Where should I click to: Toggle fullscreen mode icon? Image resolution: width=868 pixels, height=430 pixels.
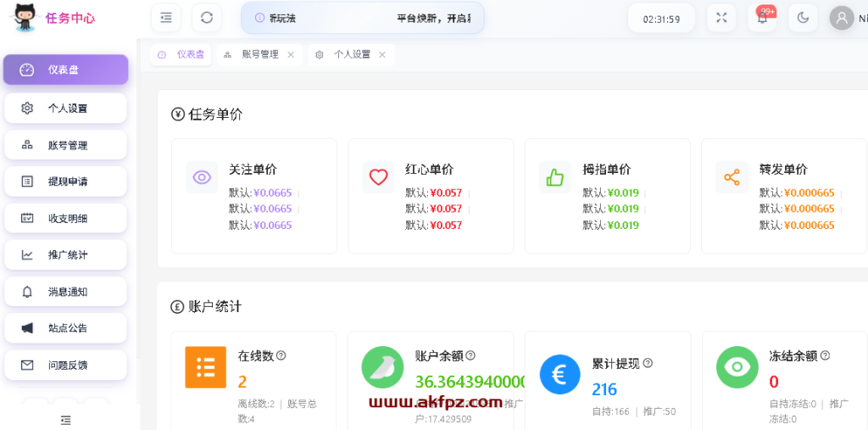(x=721, y=18)
